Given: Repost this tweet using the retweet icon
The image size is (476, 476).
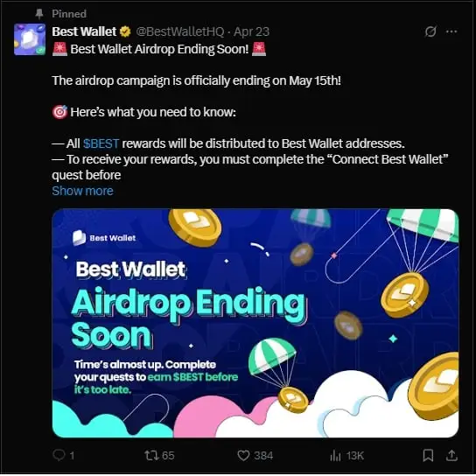Looking at the screenshot, I should tap(150, 455).
